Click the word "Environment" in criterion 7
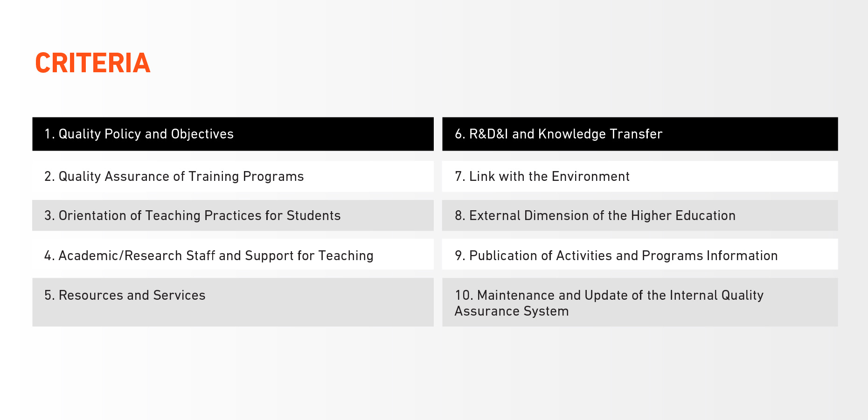Image resolution: width=868 pixels, height=420 pixels. point(590,177)
